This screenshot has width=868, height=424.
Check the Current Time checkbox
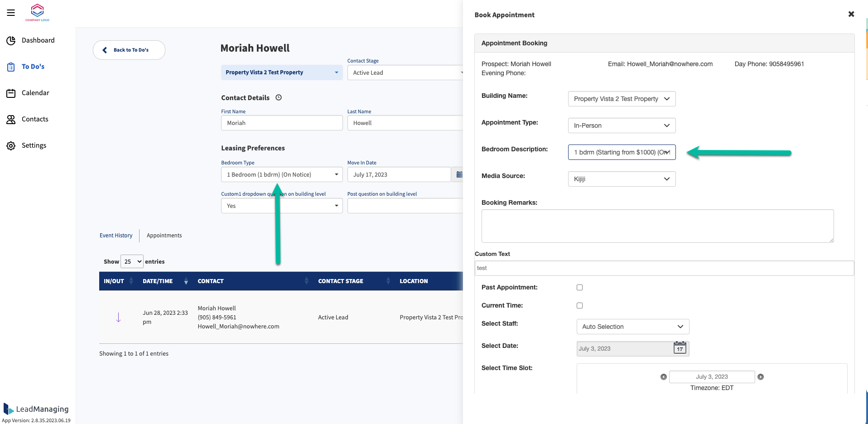click(x=579, y=305)
